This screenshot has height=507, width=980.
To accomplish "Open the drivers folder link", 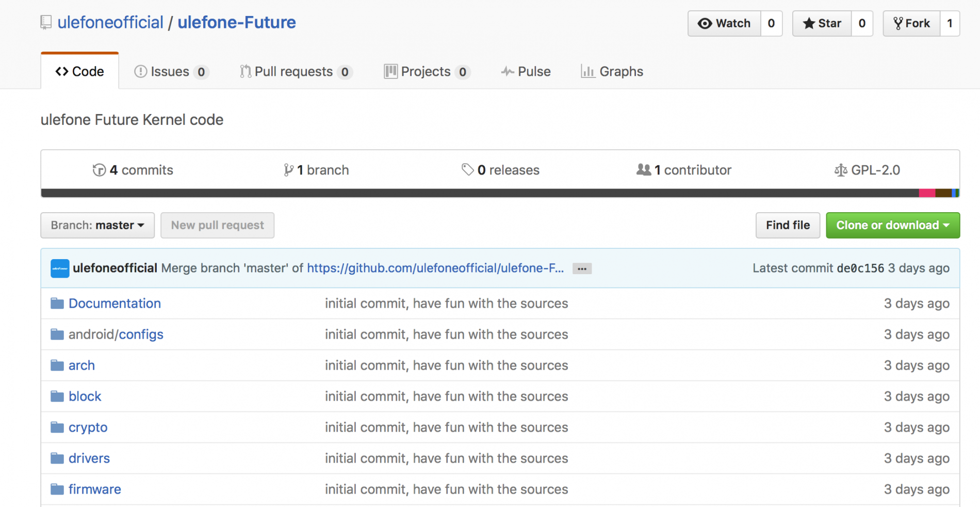I will (x=89, y=458).
